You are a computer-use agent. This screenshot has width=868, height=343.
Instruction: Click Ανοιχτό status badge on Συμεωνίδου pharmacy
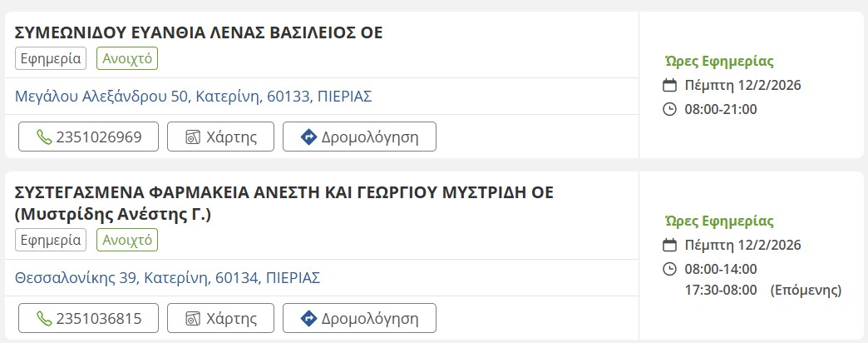(x=127, y=58)
